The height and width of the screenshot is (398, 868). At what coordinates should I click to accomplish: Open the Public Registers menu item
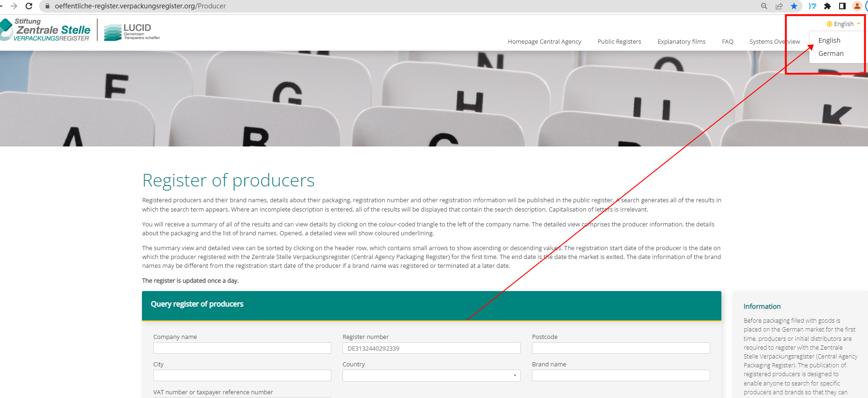(x=619, y=42)
